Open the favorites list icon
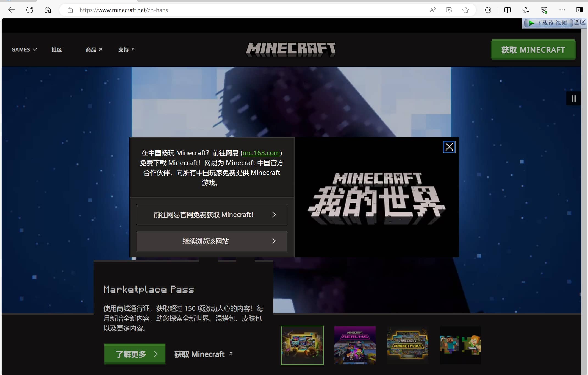588x375 pixels. tap(526, 10)
